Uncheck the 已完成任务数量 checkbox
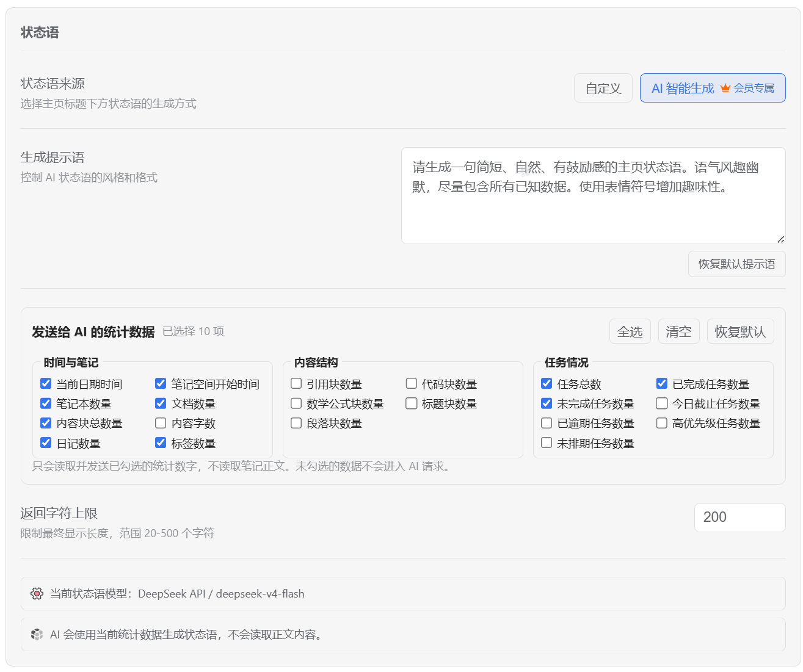This screenshot has height=672, width=803. tap(662, 383)
